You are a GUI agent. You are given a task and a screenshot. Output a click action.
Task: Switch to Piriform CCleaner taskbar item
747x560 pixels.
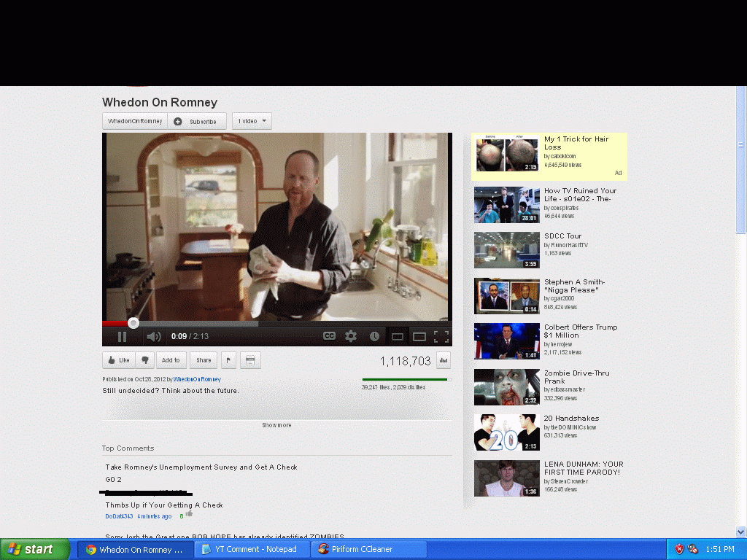coord(368,550)
